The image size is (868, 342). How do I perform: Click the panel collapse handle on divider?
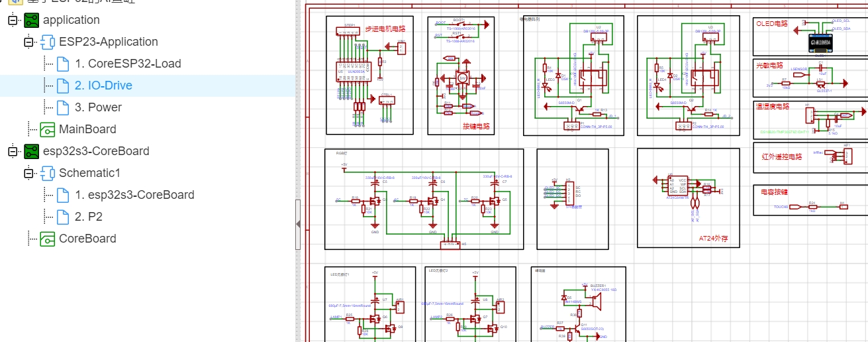pyautogui.click(x=298, y=224)
